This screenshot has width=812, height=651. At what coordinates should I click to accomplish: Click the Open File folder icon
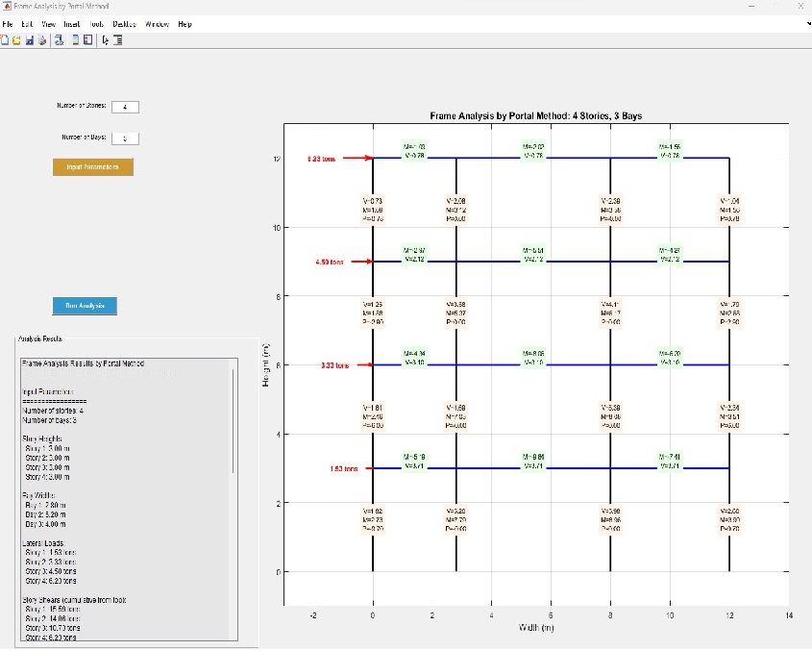tap(17, 40)
